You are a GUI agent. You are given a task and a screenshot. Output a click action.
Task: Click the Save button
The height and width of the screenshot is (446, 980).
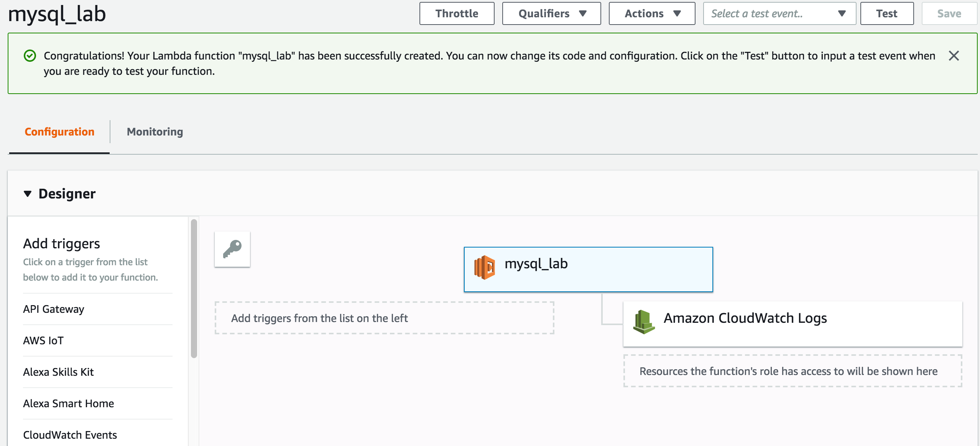pos(949,14)
